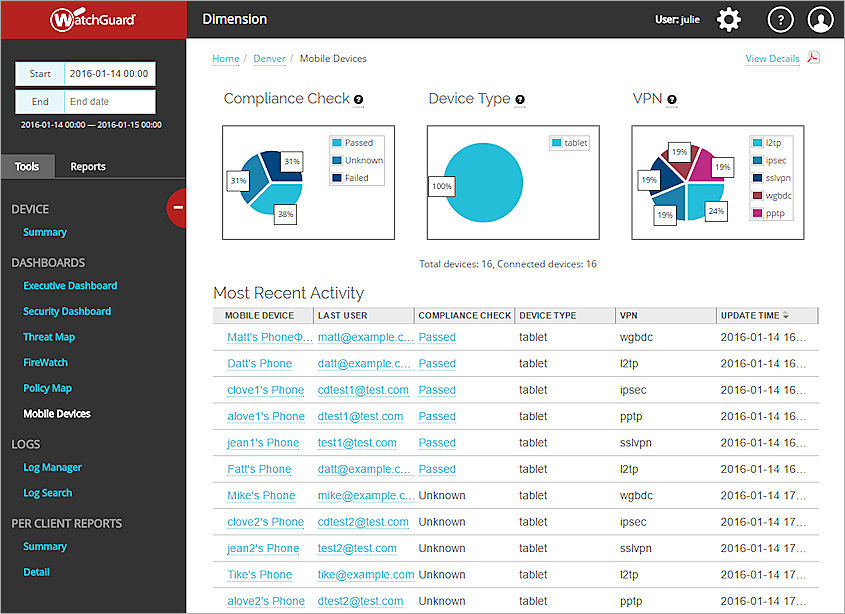
Task: Click the Compliance Check help icon
Action: (360, 98)
